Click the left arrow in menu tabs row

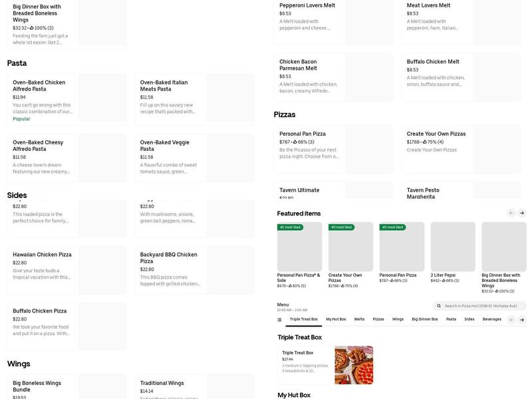pos(511,320)
